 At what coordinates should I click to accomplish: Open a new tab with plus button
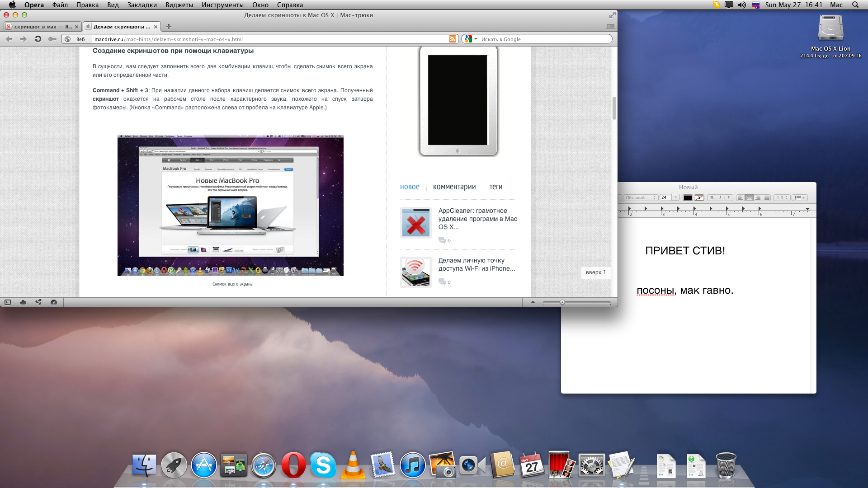coord(169,27)
